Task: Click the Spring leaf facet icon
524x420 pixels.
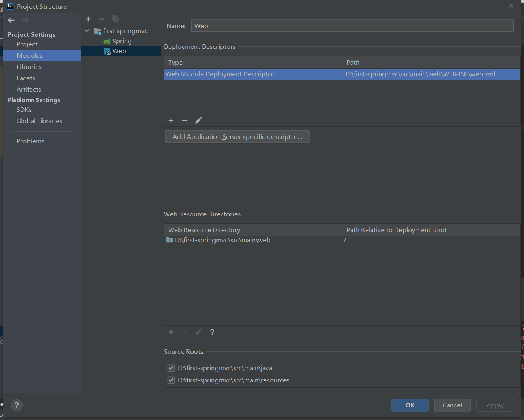Action: (107, 41)
